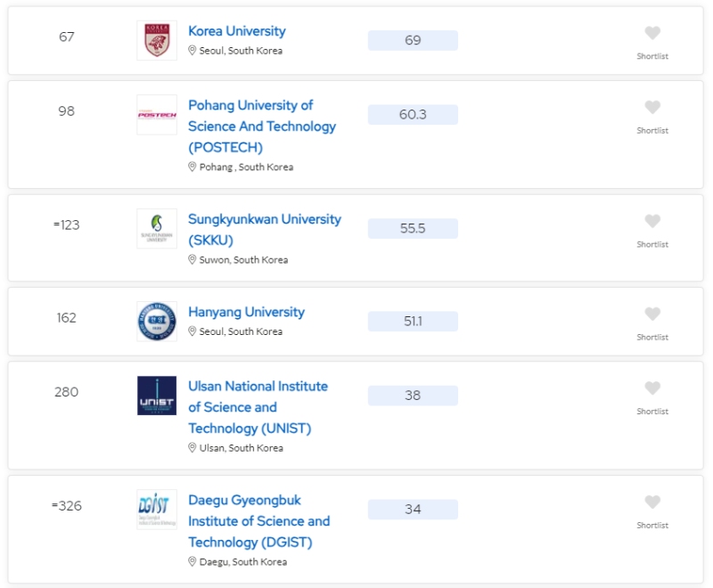Image resolution: width=713 pixels, height=588 pixels.
Task: Click the DGIST logo thumbnail
Action: click(x=157, y=510)
